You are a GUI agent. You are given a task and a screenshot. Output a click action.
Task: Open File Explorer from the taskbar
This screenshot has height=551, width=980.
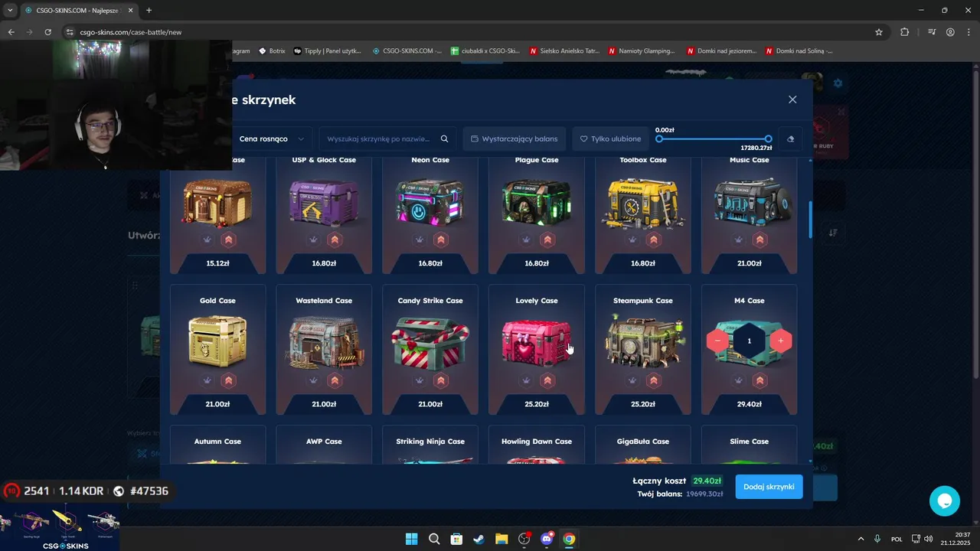501,539
